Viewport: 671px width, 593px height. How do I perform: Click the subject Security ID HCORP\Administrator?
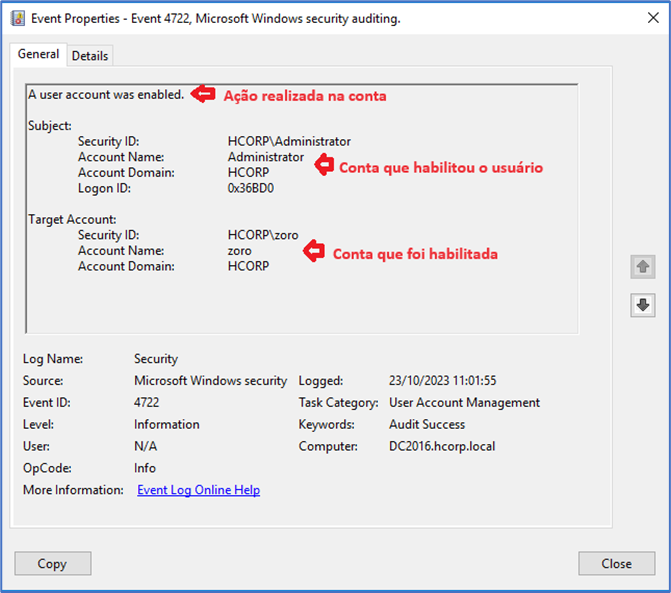coord(289,141)
